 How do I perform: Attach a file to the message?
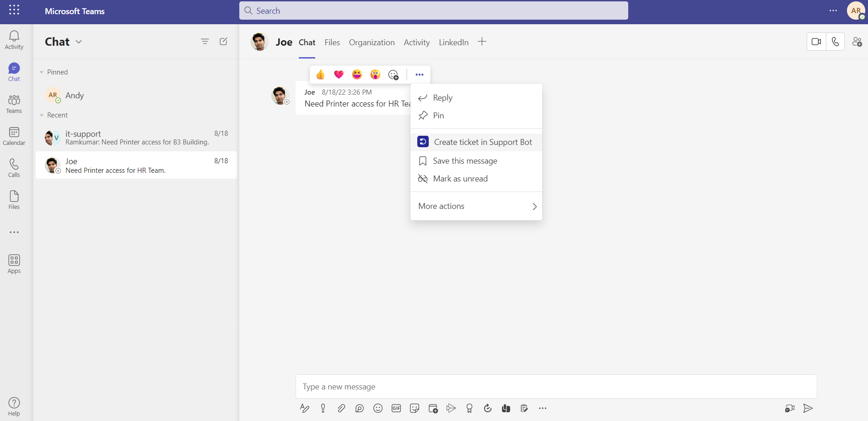pyautogui.click(x=341, y=408)
